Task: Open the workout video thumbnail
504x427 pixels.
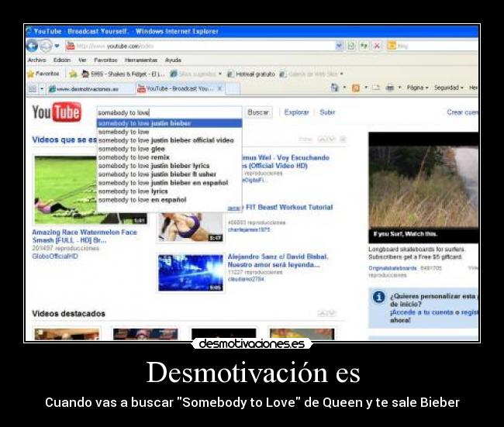Action: [x=191, y=227]
